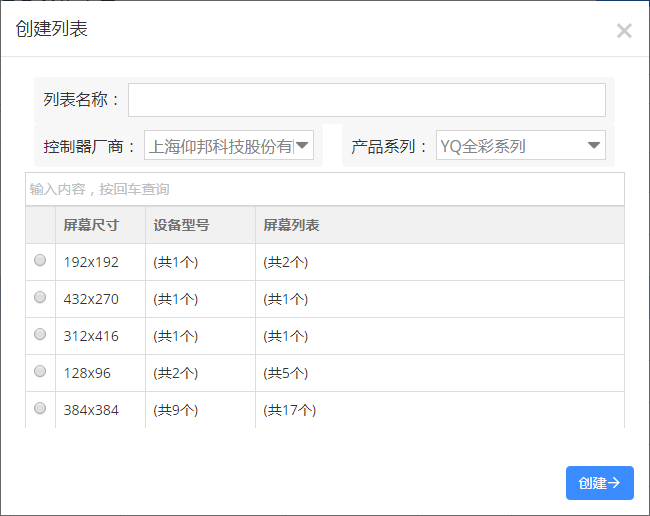This screenshot has height=516, width=650.
Task: Click the 屏幕尺寸 column header
Action: [x=91, y=225]
